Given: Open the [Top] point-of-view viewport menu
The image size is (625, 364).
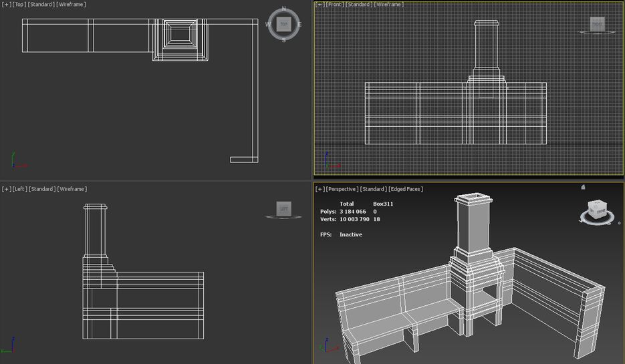Looking at the screenshot, I should click(x=19, y=5).
